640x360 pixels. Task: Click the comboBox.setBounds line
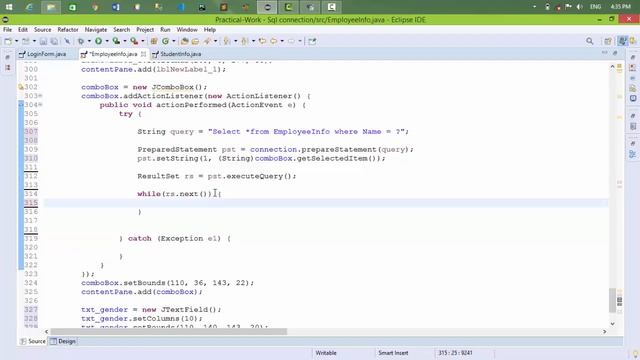(167, 283)
